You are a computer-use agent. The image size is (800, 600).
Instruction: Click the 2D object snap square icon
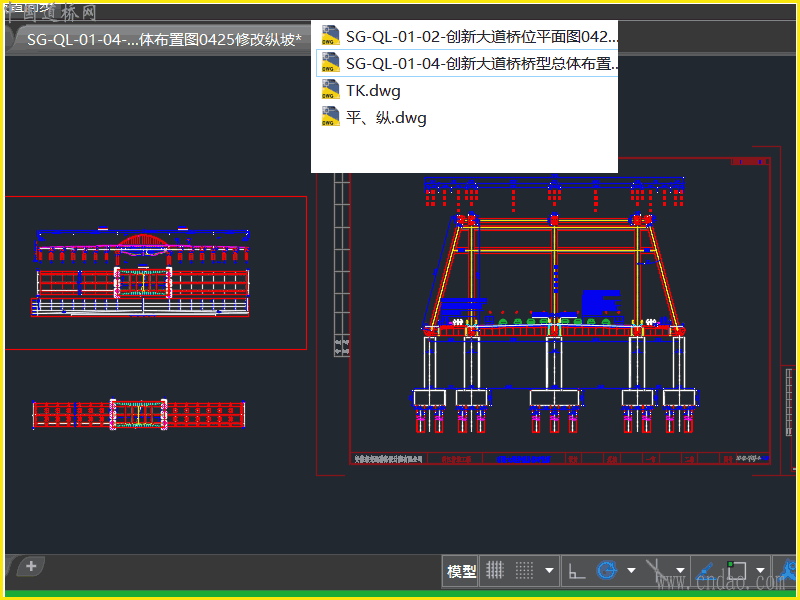pos(737,571)
